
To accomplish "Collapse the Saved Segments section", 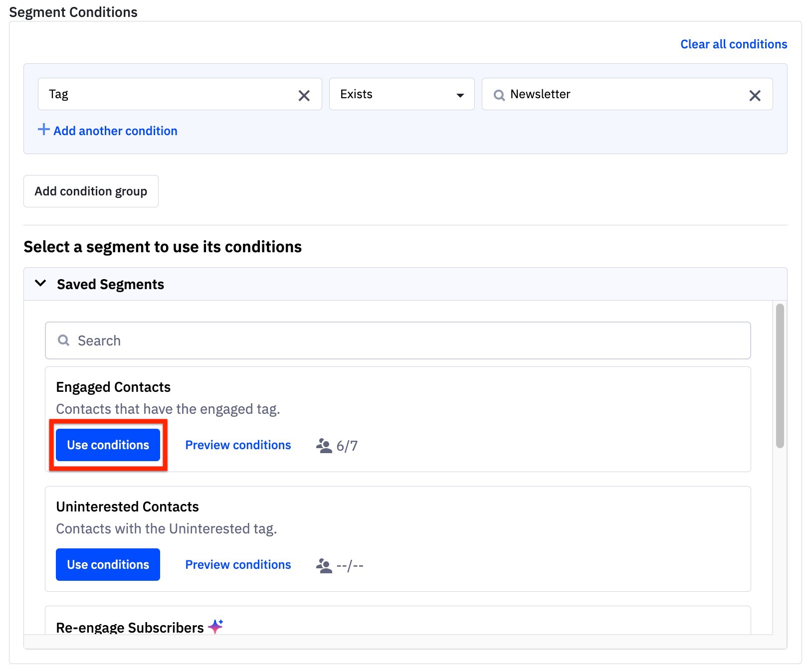I will click(x=40, y=284).
